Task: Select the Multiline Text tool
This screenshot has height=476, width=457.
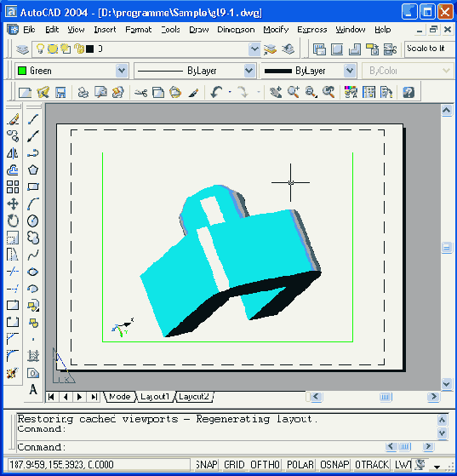Action: 33,389
